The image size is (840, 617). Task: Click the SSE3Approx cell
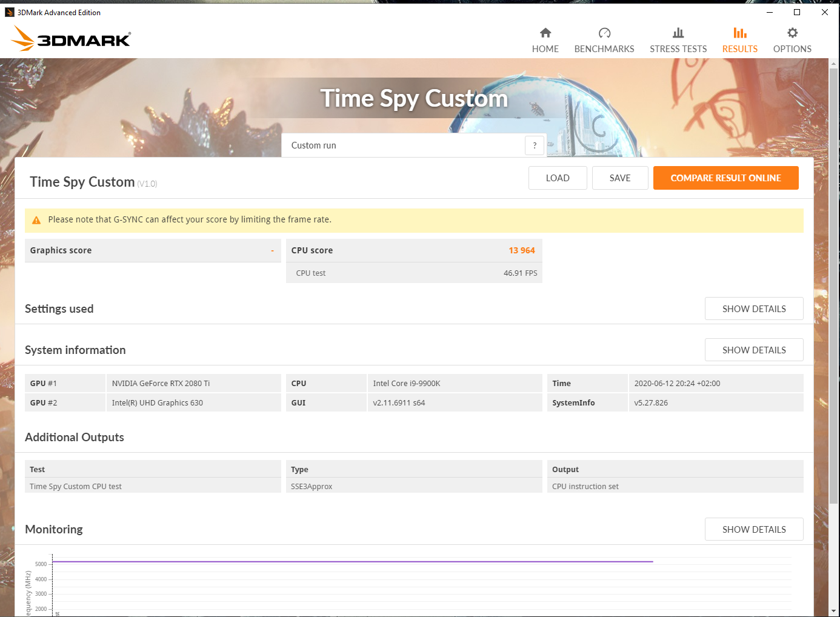pos(414,486)
